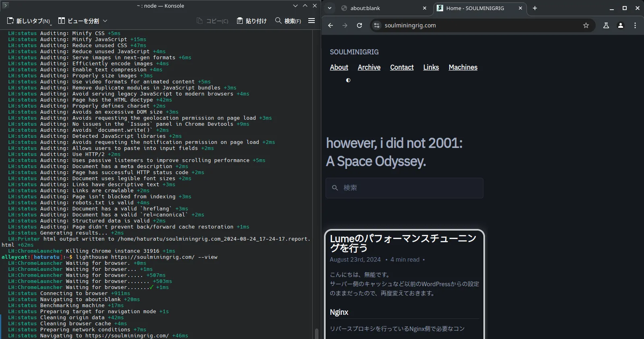
Task: Open the Contact page link
Action: [402, 67]
